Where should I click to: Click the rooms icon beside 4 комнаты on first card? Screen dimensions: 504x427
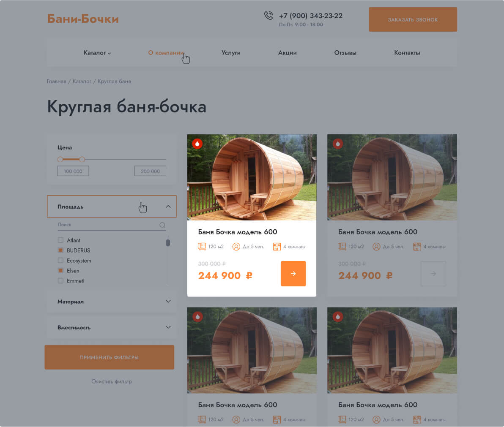point(277,247)
